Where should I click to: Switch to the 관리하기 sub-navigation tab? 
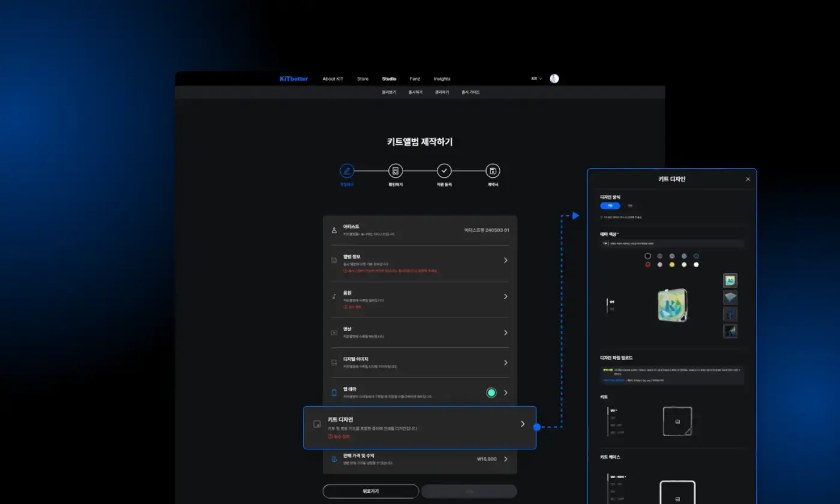[442, 92]
